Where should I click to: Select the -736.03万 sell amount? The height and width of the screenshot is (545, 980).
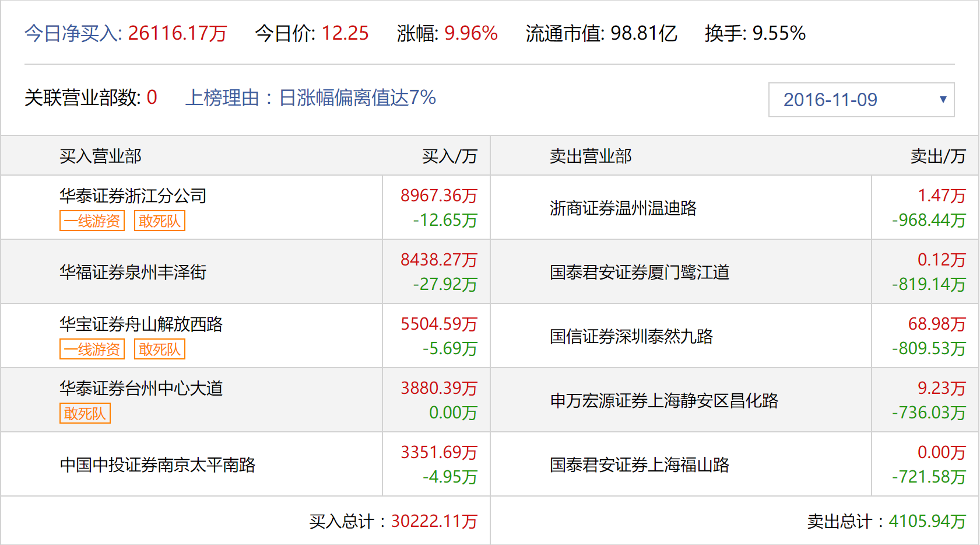point(929,413)
